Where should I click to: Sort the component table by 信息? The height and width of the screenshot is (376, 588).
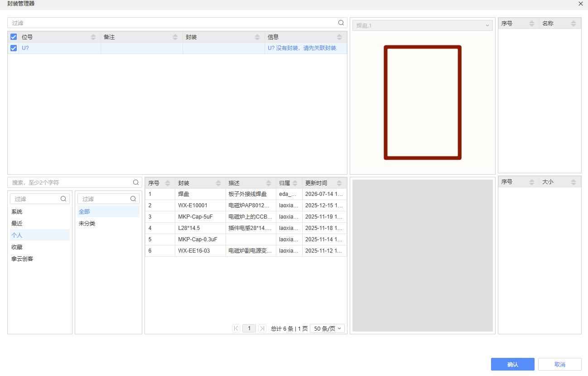point(339,37)
